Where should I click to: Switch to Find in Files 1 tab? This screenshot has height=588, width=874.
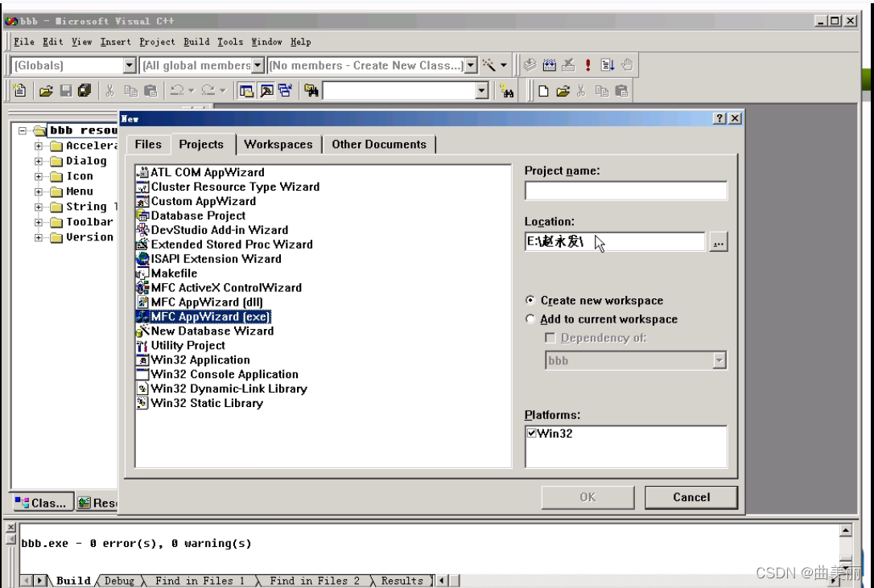pyautogui.click(x=200, y=581)
